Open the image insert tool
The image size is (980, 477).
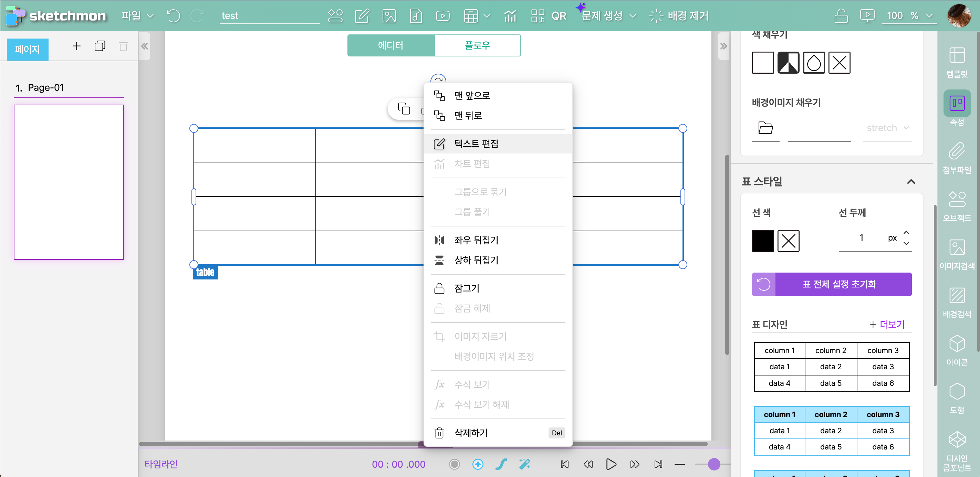[x=389, y=15]
